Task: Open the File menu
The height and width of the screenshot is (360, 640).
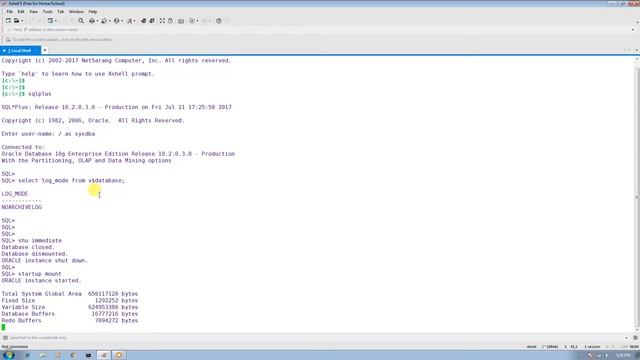Action: (x=9, y=11)
